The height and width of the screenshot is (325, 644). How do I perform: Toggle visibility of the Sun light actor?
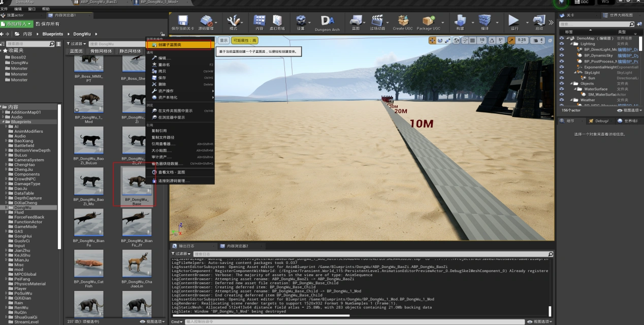(x=561, y=78)
